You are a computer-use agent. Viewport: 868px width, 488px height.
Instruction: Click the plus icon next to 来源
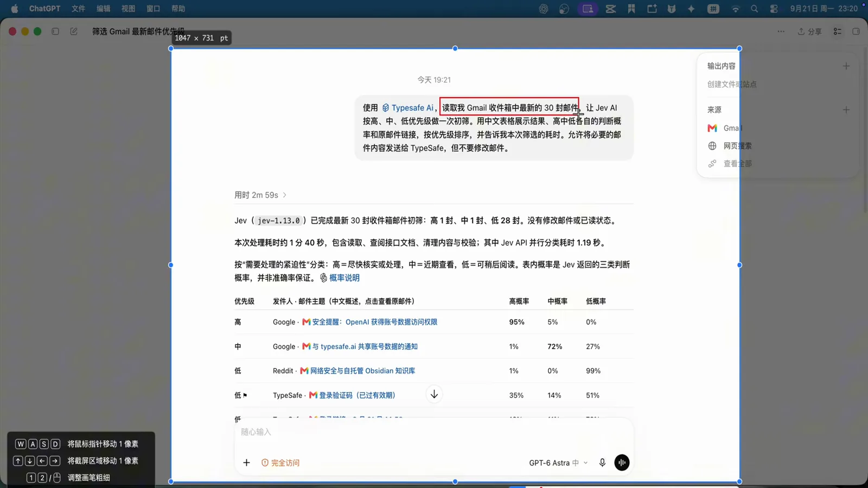(846, 110)
